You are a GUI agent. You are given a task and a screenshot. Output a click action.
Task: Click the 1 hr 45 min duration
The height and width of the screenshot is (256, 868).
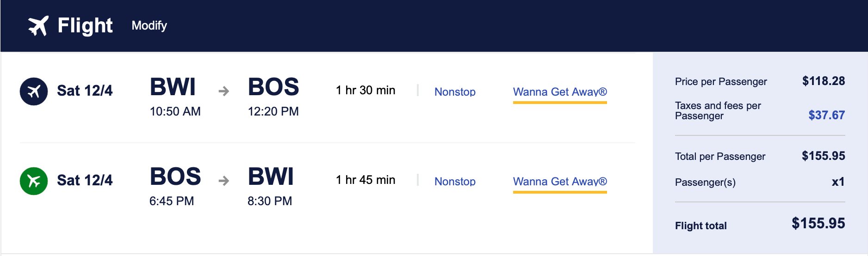(366, 180)
